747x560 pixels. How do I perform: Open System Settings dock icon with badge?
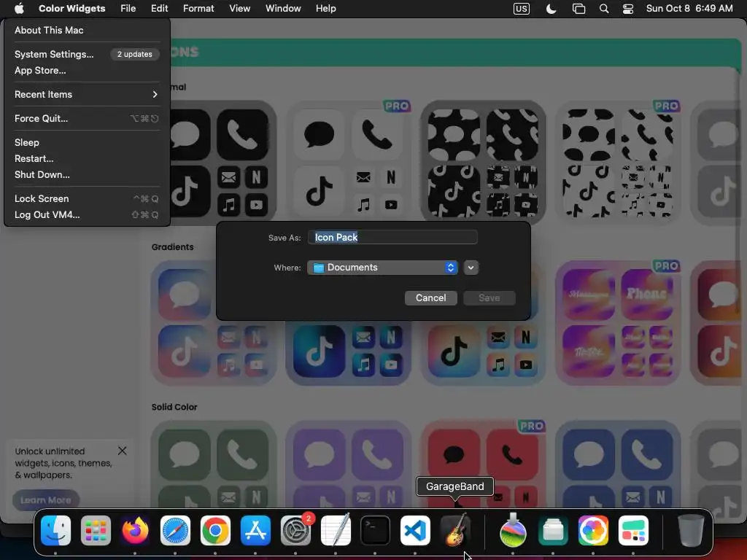(295, 531)
